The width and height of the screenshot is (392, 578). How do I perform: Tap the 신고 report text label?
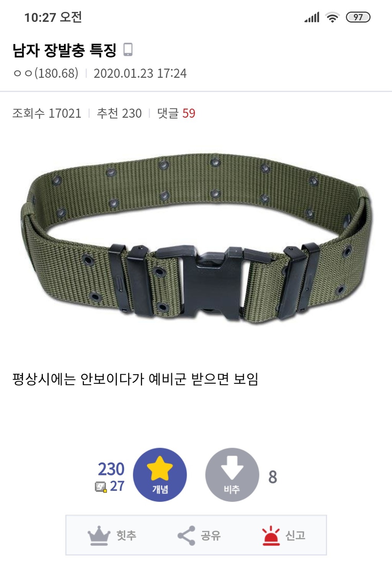296,535
